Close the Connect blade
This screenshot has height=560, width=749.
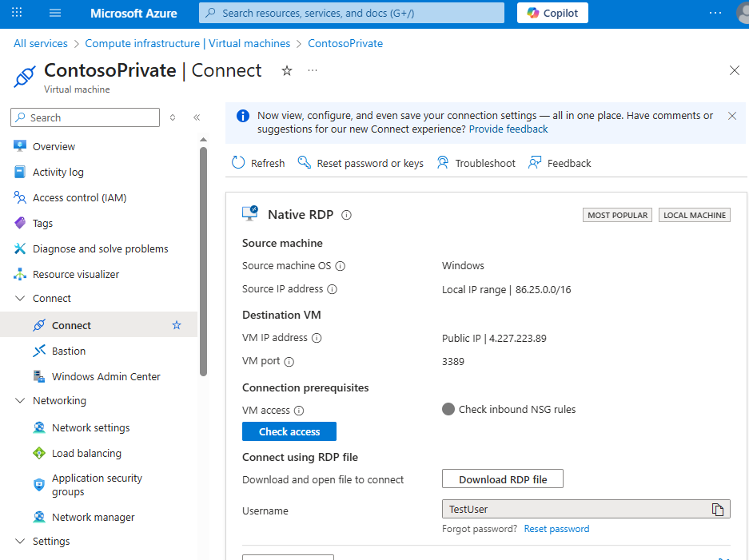[x=734, y=70]
